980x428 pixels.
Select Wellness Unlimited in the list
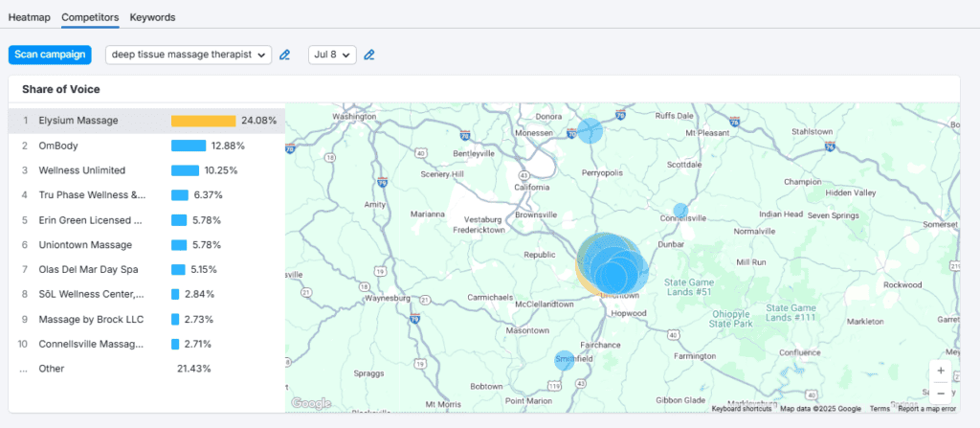point(146,170)
